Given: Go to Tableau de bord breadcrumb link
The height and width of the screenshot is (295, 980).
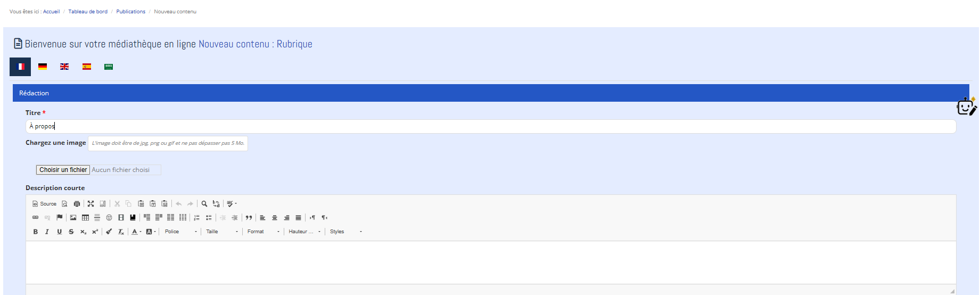Looking at the screenshot, I should 88,12.
